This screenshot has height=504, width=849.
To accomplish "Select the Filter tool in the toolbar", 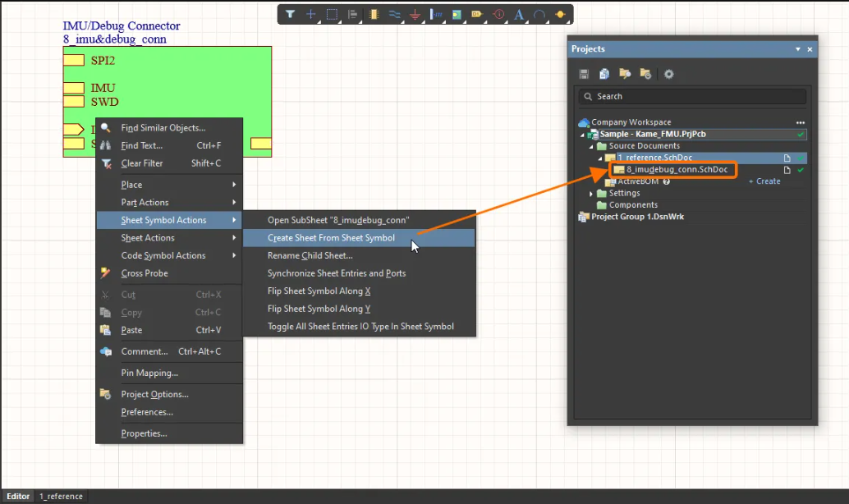I will [289, 14].
